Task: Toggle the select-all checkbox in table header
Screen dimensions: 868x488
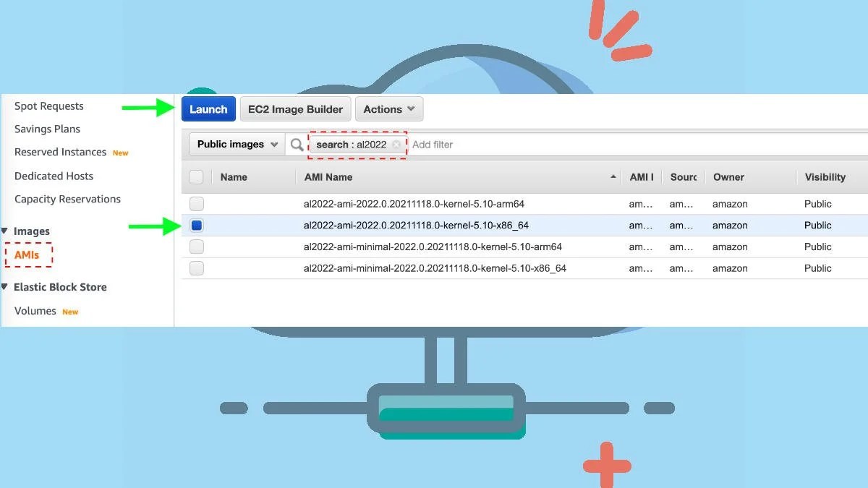Action: click(x=196, y=176)
